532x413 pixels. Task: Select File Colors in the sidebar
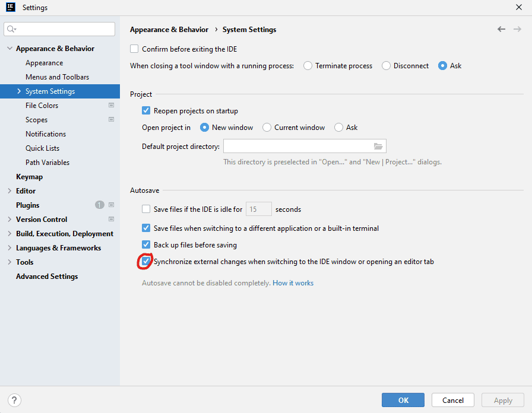pos(42,106)
